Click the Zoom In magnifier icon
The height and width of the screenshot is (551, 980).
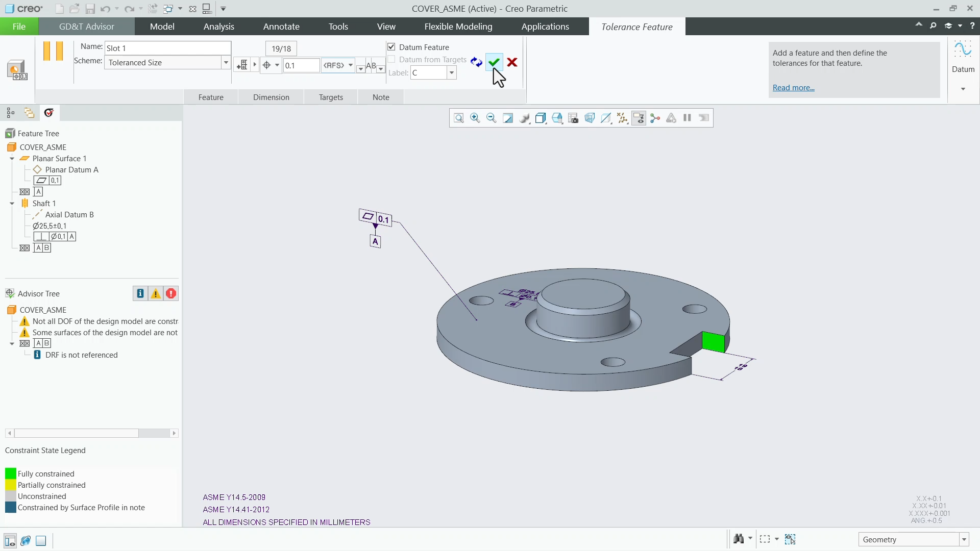click(x=475, y=118)
